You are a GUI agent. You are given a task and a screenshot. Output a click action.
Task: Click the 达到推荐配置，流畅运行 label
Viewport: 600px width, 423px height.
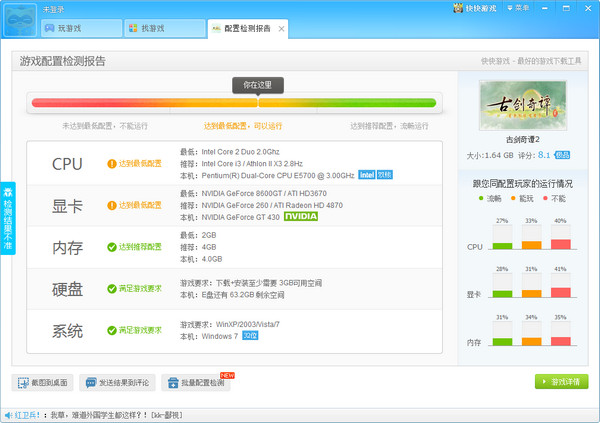[389, 126]
